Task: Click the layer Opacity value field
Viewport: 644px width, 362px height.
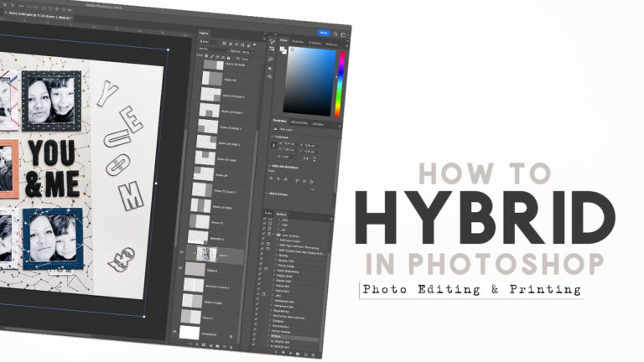Action: pyautogui.click(x=247, y=52)
